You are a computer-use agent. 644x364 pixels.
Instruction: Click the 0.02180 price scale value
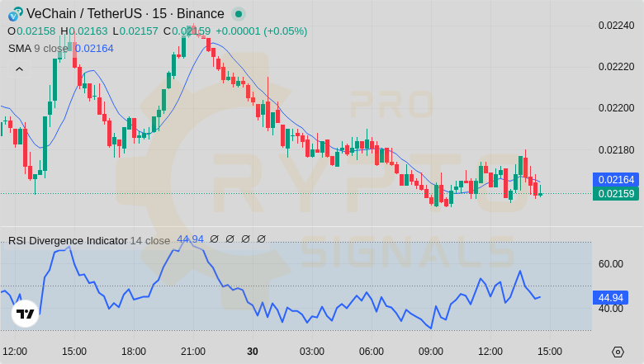point(616,150)
